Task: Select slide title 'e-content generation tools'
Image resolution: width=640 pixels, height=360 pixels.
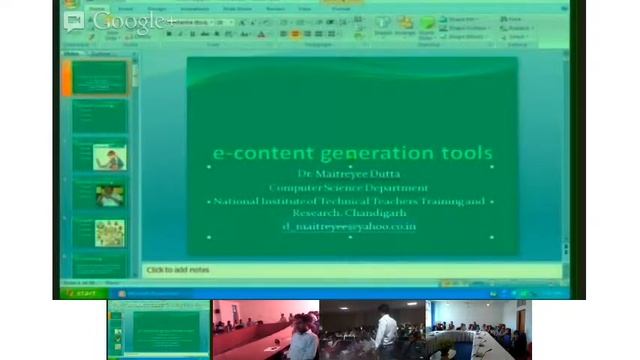Action: [x=353, y=153]
